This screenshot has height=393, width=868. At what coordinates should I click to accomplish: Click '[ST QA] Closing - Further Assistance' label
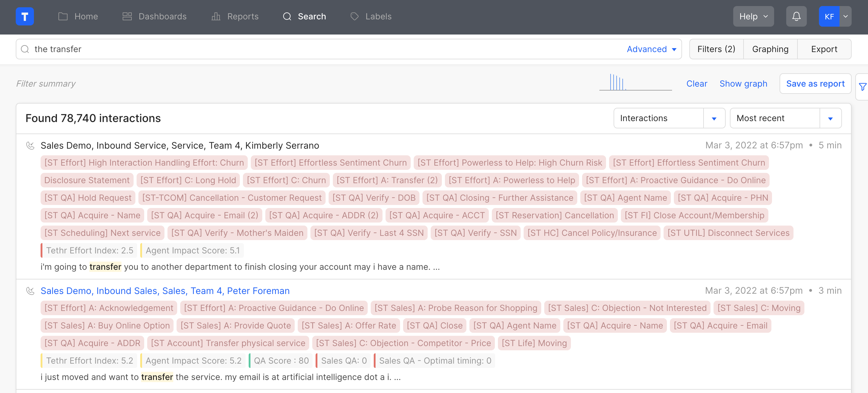pos(500,198)
